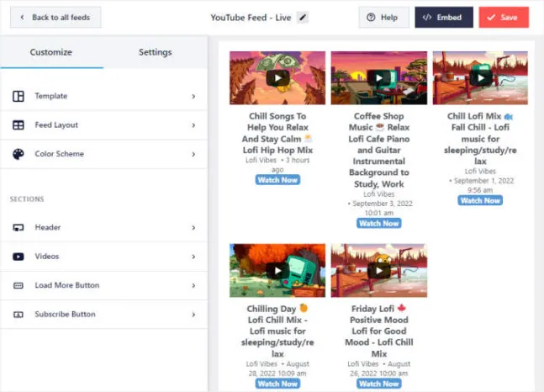Switch to the Settings tab
The height and width of the screenshot is (392, 544).
(155, 52)
